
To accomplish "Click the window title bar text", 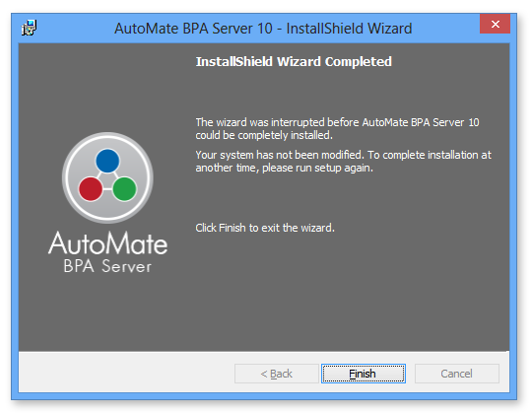I will click(x=263, y=29).
